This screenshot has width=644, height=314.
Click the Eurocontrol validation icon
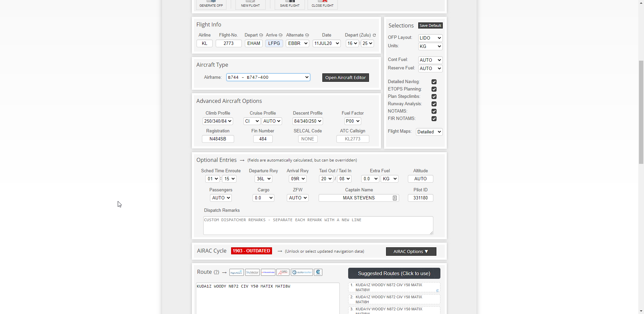point(318,272)
